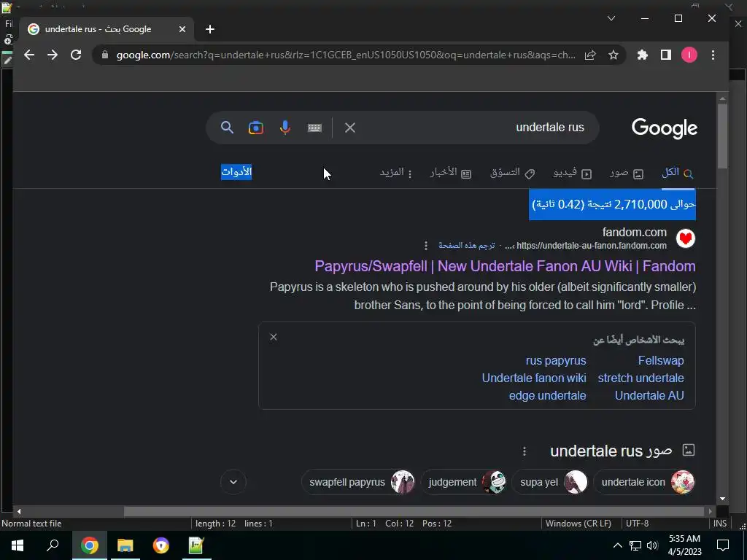Clear the search query with the X
Screen dimensions: 747x560
point(350,128)
